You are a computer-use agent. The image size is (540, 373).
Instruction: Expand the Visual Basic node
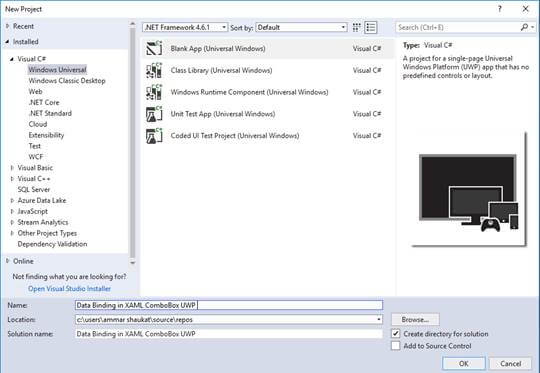pos(12,168)
